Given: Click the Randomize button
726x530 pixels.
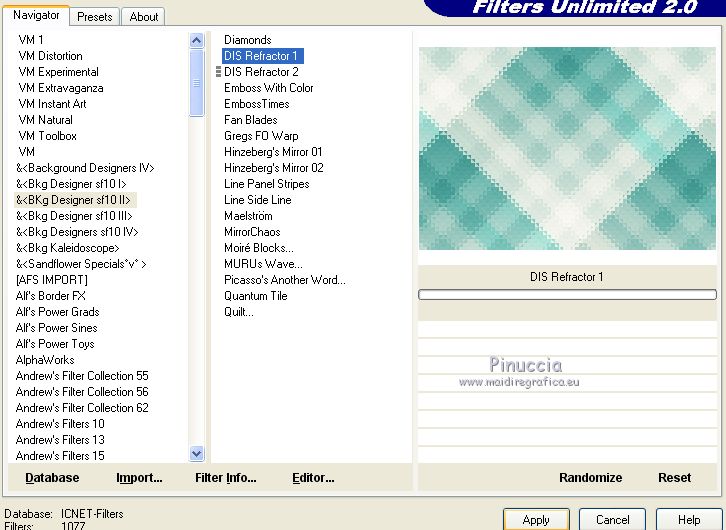Looking at the screenshot, I should pyautogui.click(x=590, y=477).
